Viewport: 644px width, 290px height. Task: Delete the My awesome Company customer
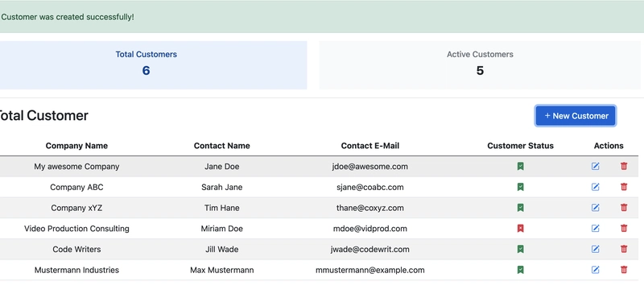[x=624, y=167]
